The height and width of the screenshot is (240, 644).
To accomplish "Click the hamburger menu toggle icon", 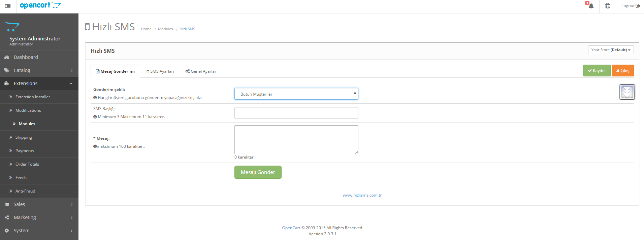I will tap(8, 6).
